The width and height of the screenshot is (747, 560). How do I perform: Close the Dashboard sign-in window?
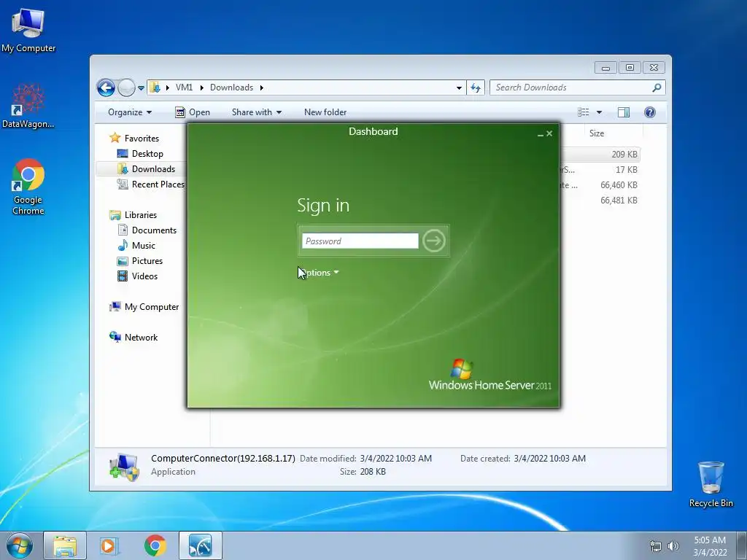tap(549, 133)
